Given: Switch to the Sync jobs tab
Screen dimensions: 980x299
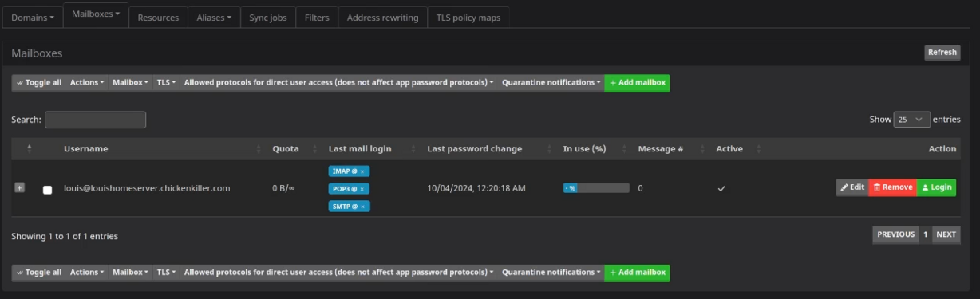Looking at the screenshot, I should (268, 18).
